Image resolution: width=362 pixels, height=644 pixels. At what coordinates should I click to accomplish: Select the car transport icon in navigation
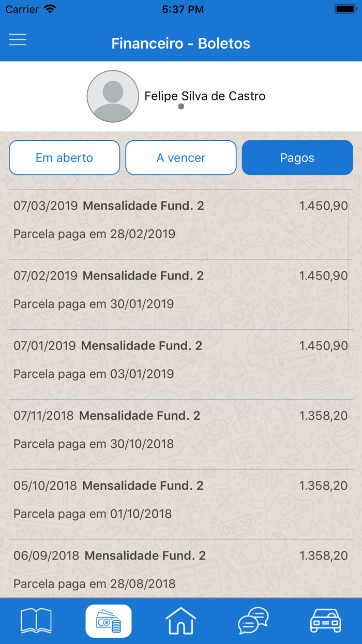325,621
